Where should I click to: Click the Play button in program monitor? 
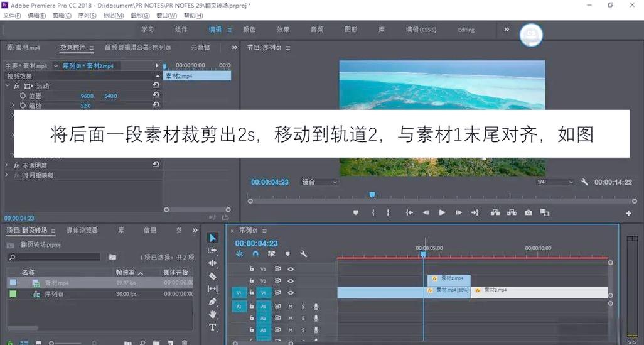[x=442, y=212]
